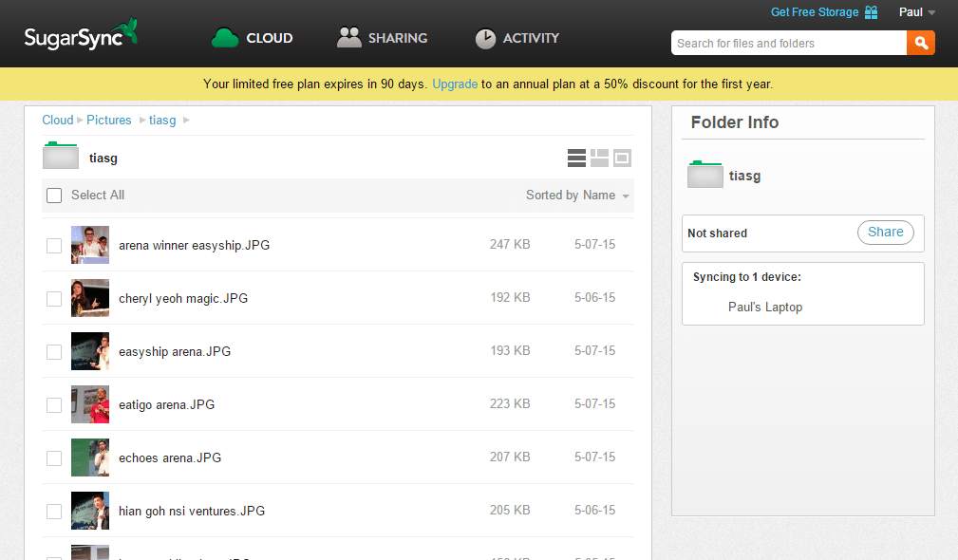Screen dimensions: 958x560
Task: Open the Sorted by Name dropdown
Action: coord(577,195)
